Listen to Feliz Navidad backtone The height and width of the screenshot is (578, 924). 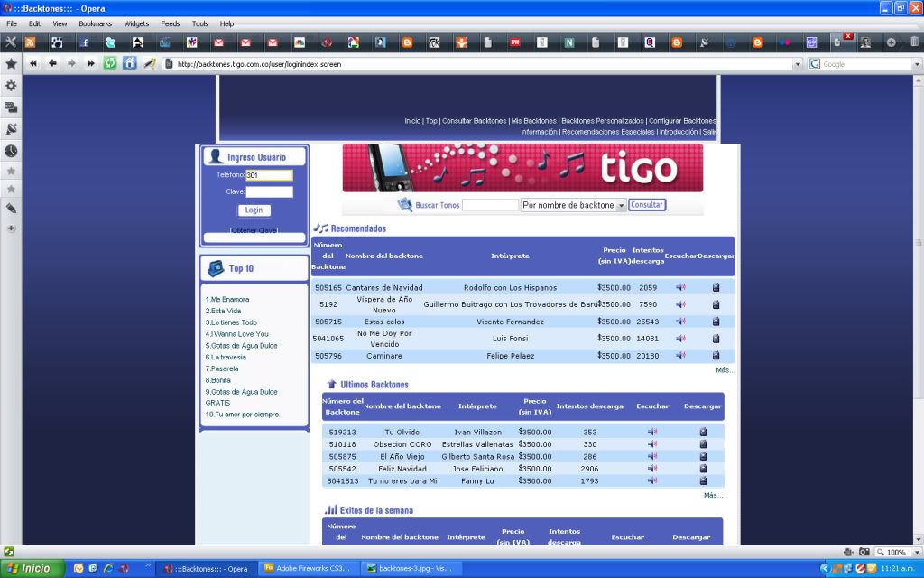(652, 469)
